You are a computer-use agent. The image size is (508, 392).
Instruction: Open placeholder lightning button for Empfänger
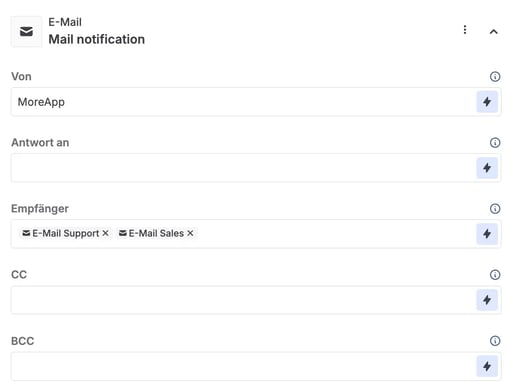(x=487, y=234)
